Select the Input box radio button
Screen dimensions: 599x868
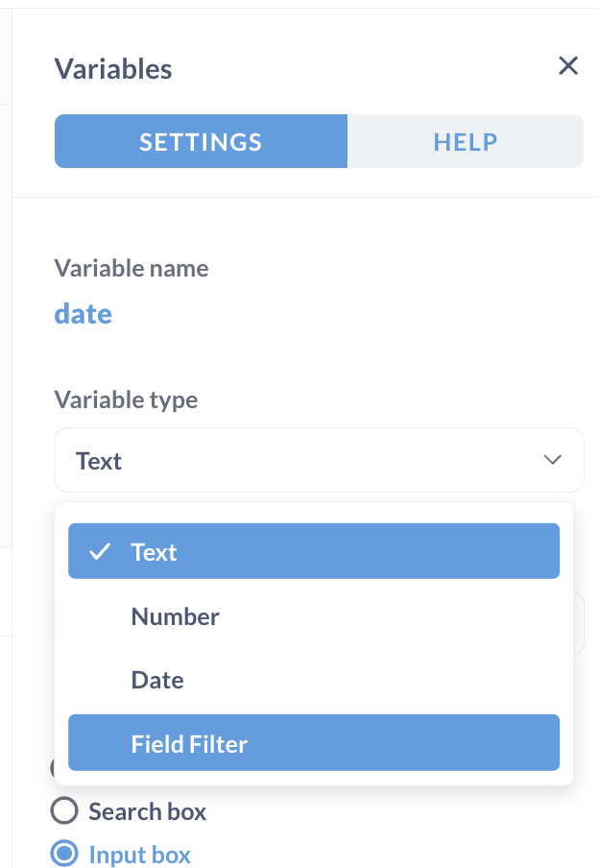64,853
